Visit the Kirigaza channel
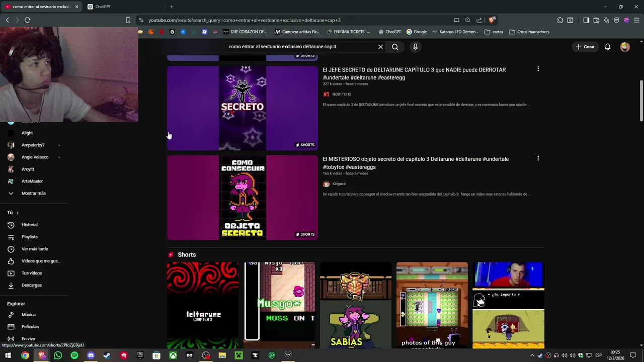Image resolution: width=644 pixels, height=362 pixels. click(339, 184)
